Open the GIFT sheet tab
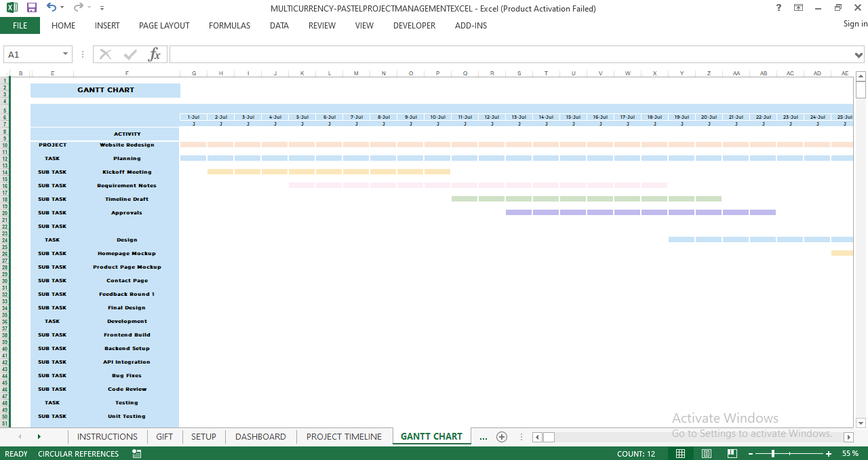The width and height of the screenshot is (868, 460). click(x=164, y=436)
